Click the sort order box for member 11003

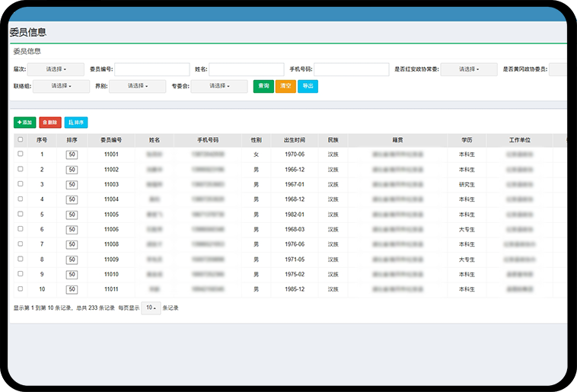click(72, 184)
